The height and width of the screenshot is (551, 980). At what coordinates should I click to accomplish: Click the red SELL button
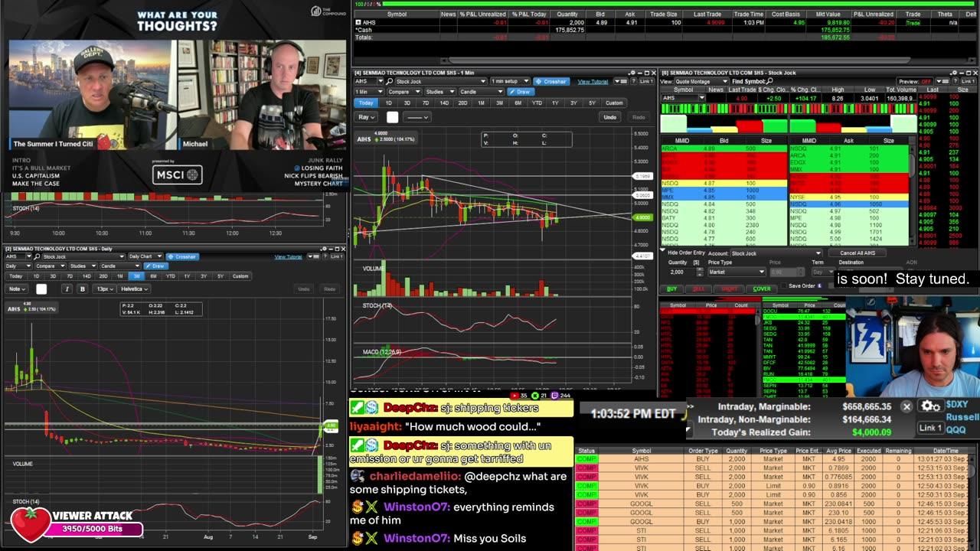pyautogui.click(x=698, y=289)
